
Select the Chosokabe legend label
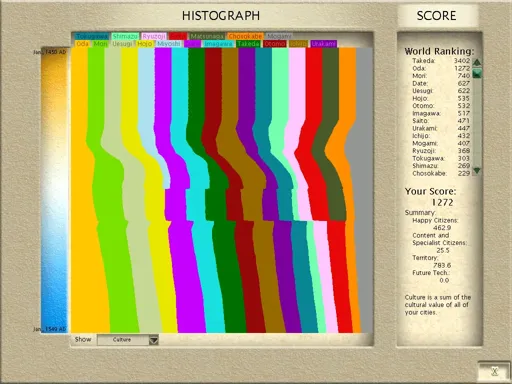click(245, 36)
